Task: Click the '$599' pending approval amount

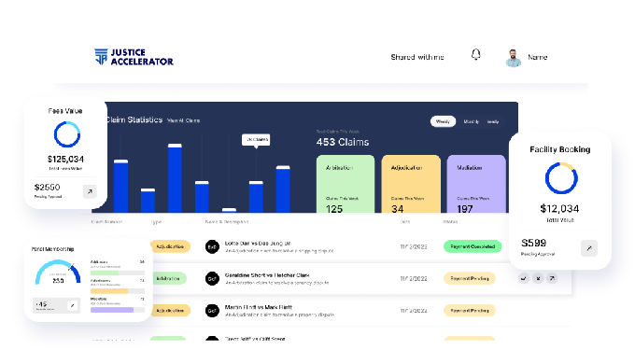Action: point(534,243)
